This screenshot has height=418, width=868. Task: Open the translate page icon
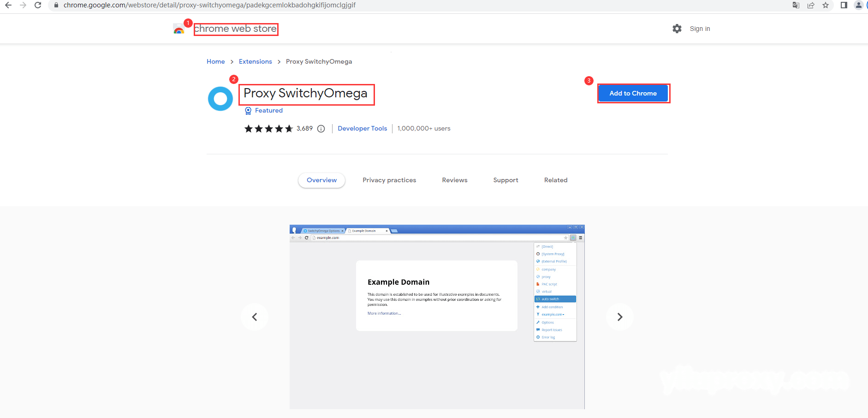[x=796, y=5]
